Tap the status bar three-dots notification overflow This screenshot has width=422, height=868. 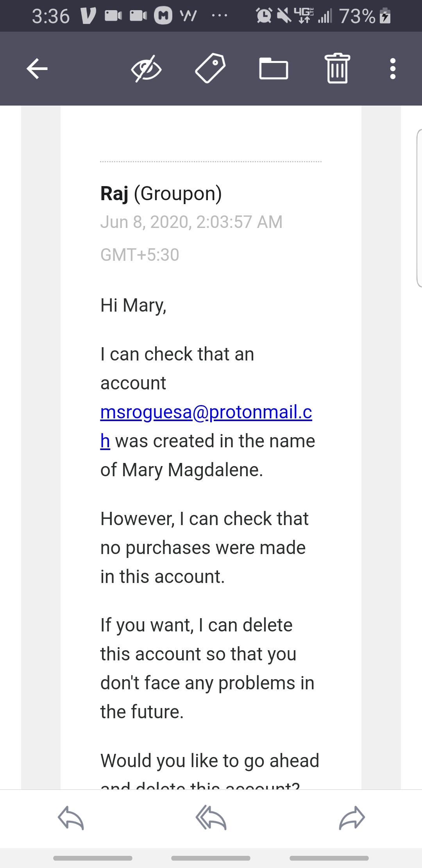[219, 16]
